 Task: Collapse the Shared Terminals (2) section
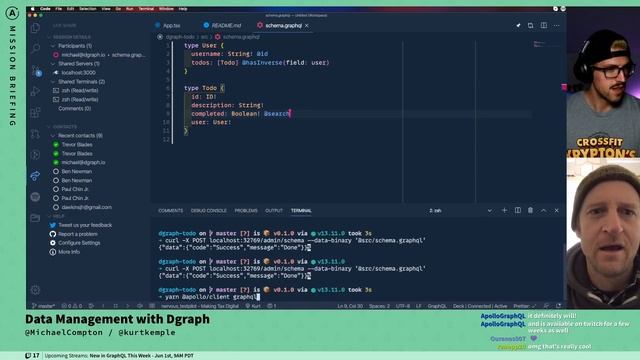tap(53, 82)
